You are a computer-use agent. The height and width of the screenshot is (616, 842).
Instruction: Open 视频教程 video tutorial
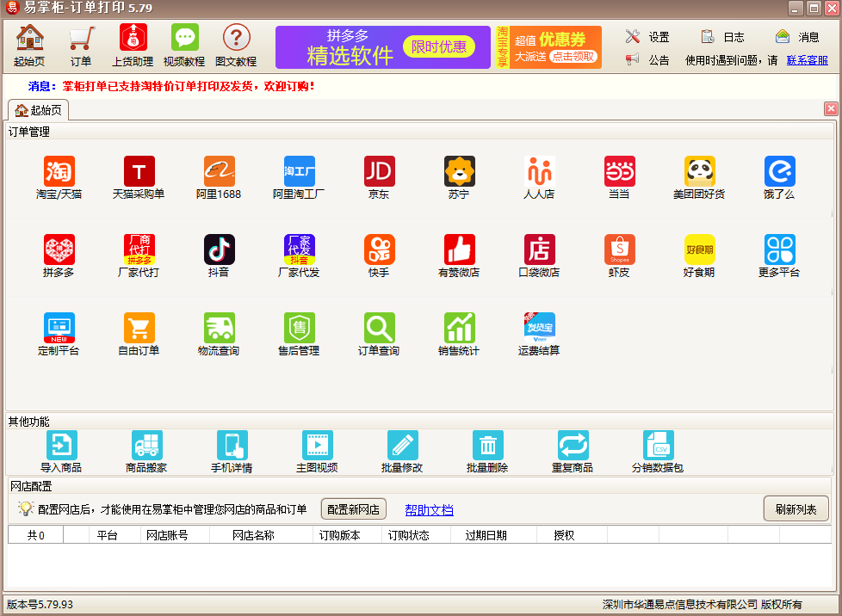pos(184,46)
